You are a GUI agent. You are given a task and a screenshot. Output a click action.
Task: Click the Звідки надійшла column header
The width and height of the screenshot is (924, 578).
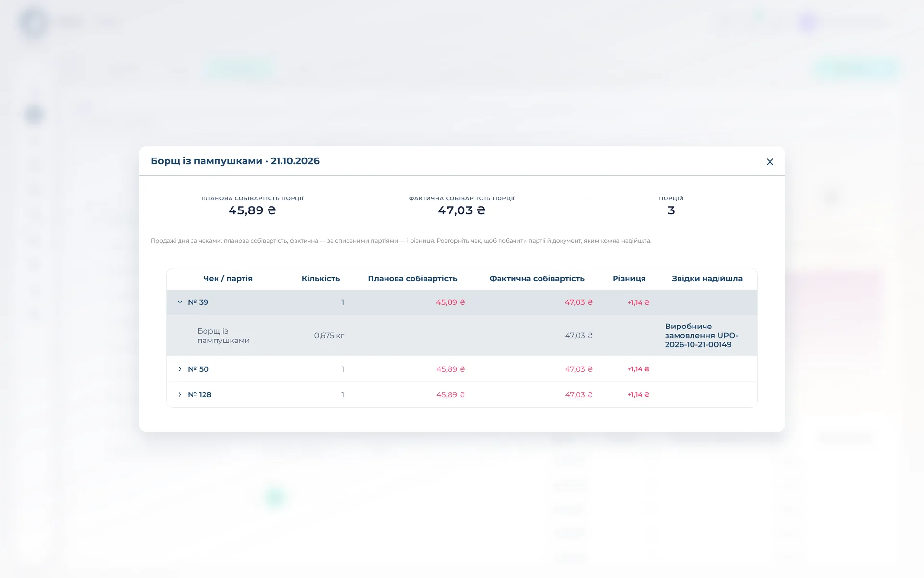pyautogui.click(x=707, y=278)
